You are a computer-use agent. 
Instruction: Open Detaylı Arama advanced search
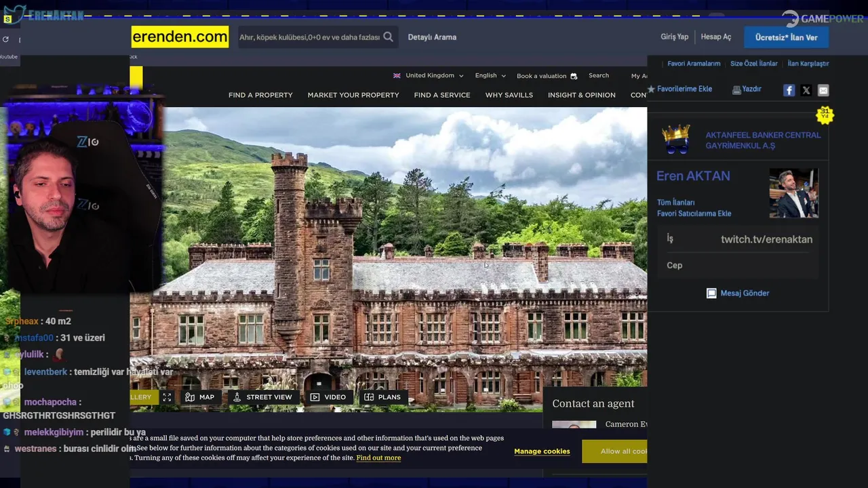[432, 37]
